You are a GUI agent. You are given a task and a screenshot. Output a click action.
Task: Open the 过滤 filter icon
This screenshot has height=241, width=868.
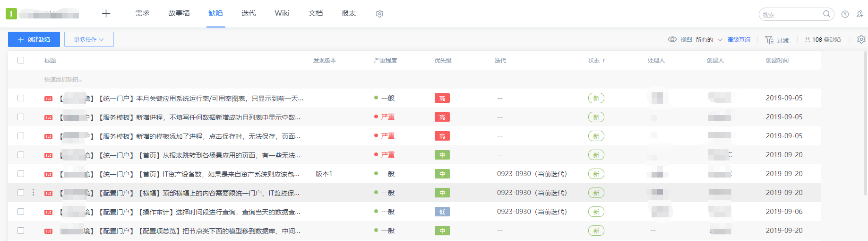coord(769,40)
